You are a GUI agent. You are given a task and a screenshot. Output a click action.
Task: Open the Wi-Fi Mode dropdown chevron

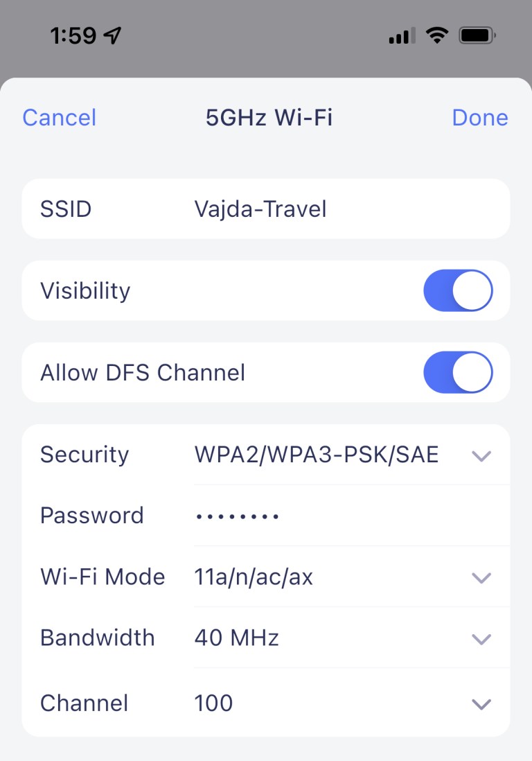coord(481,577)
